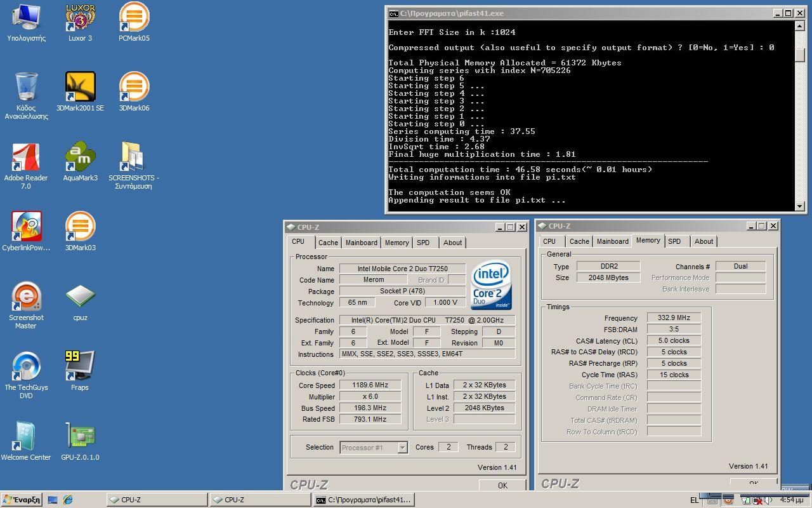
Task: Open Screenshot Master shortcut
Action: click(x=26, y=305)
